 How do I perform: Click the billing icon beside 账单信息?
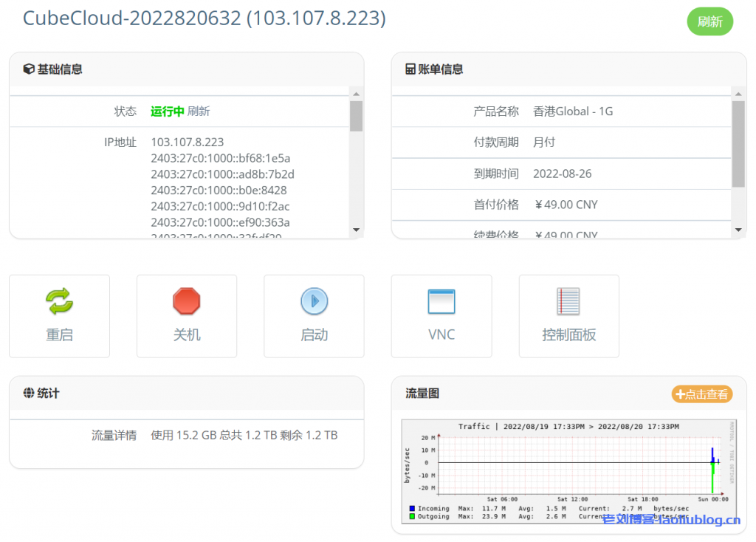tap(411, 69)
